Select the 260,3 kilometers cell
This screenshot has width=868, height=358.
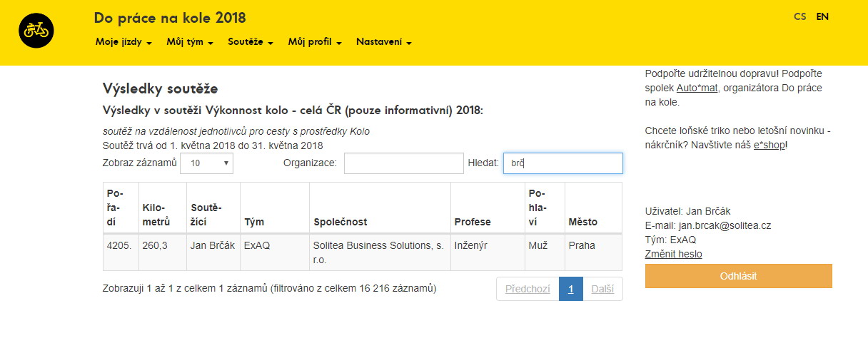pos(163,252)
